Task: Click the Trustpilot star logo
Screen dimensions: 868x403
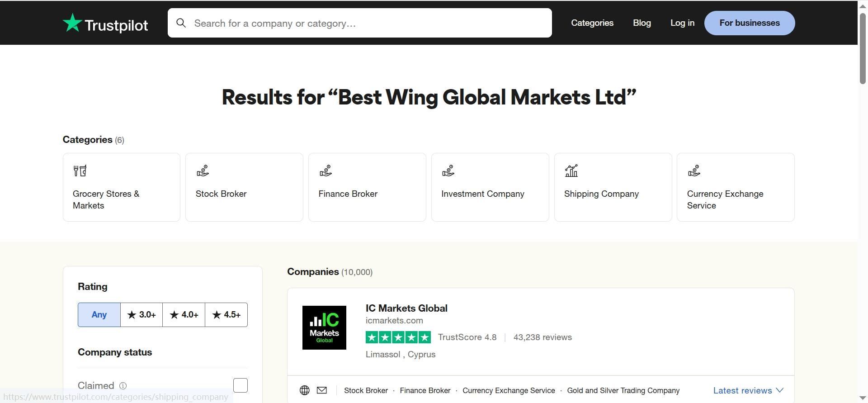Action: pos(72,23)
